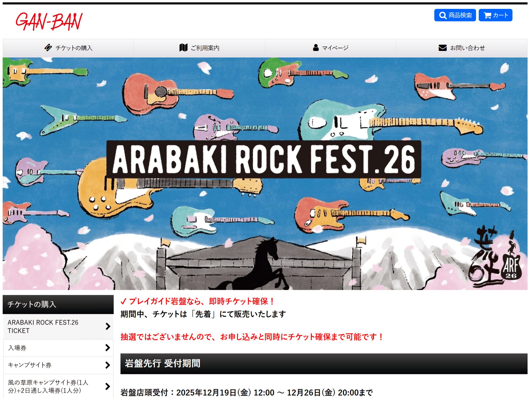Click chevron beside 風の草原キャンプサイト券
Image resolution: width=532 pixels, height=398 pixels.
pyautogui.click(x=108, y=386)
